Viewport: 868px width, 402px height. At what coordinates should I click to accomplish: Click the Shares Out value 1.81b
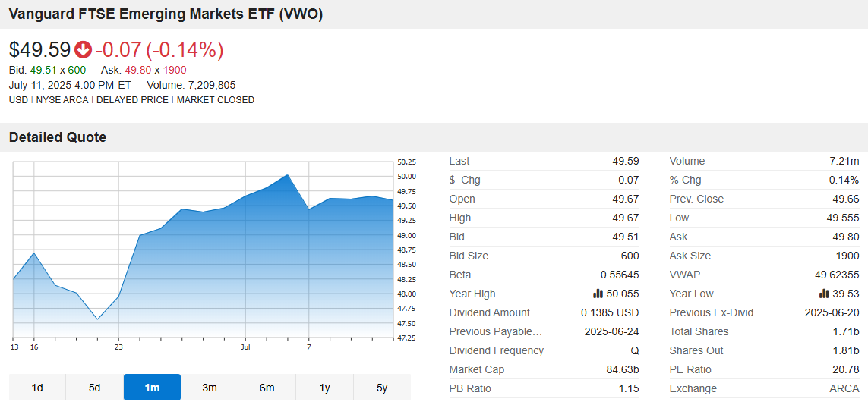847,350
